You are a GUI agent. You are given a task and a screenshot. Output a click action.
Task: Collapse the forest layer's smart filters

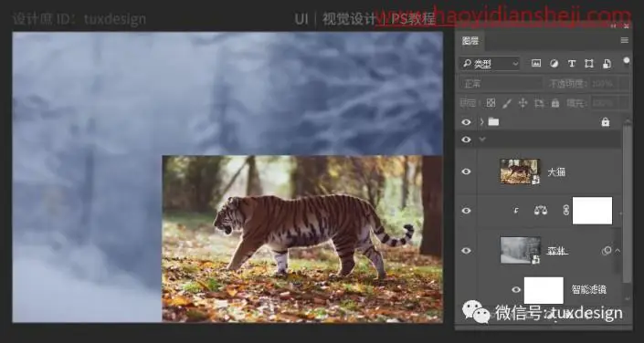[x=618, y=251]
